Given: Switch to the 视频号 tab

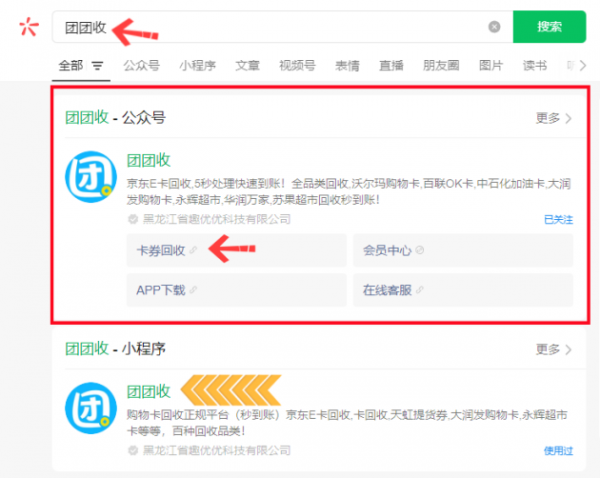Looking at the screenshot, I should click(297, 65).
